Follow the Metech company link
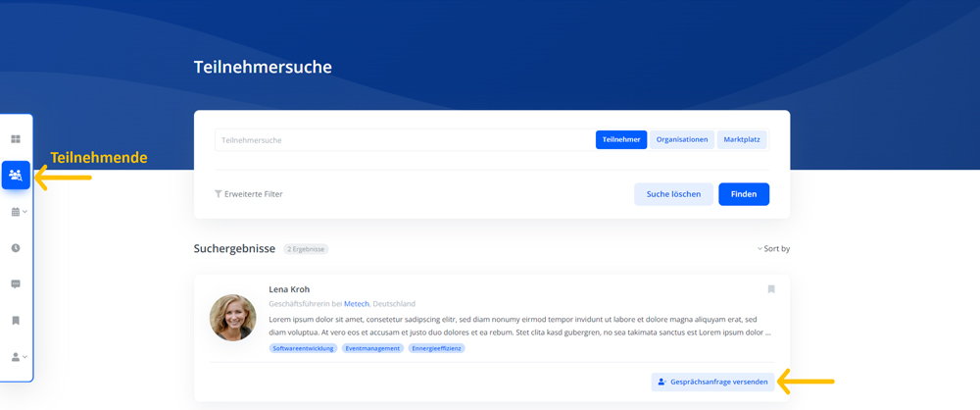Viewport: 980px width, 410px height. coord(356,304)
